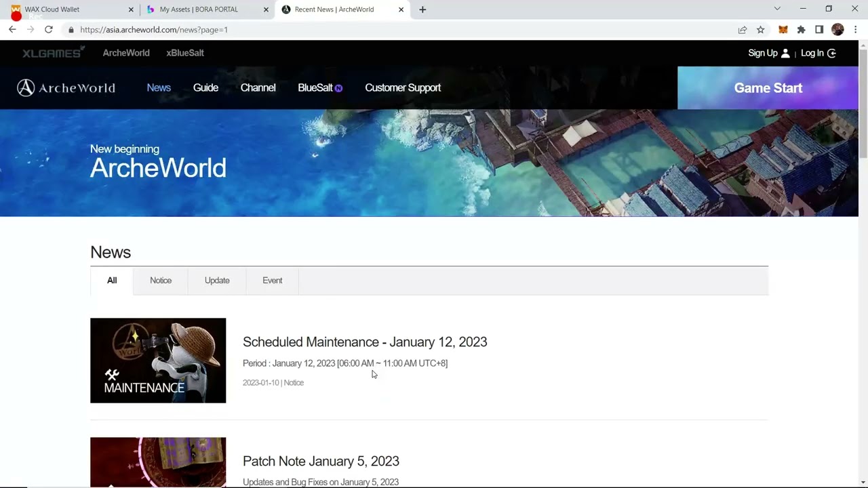The image size is (868, 488).
Task: Open the BlueSalt menu item
Action: tap(315, 87)
